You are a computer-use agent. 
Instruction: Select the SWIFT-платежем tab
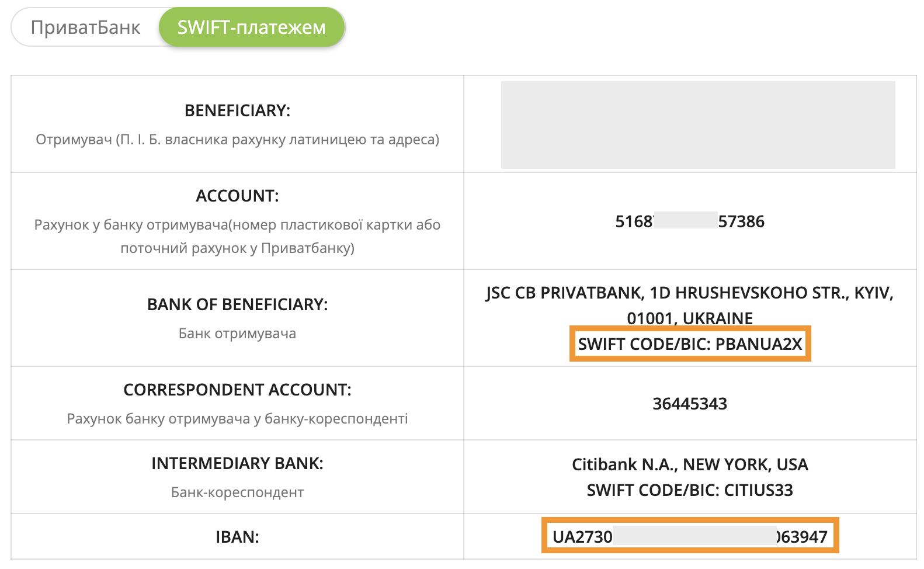pos(251,27)
